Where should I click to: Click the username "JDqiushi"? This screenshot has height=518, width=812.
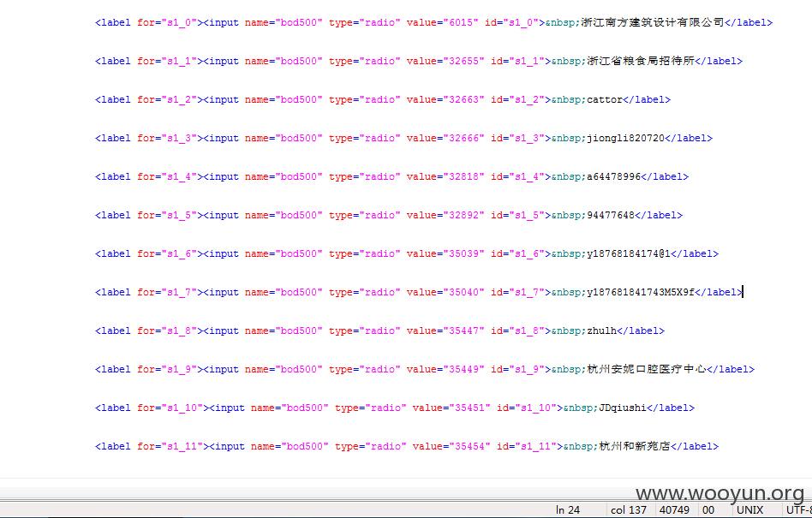pyautogui.click(x=623, y=408)
